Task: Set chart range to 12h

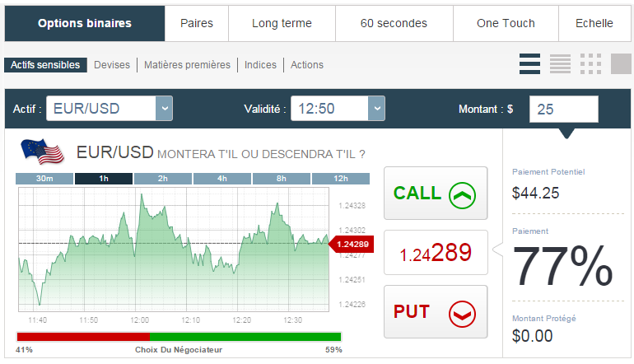Action: tap(341, 179)
